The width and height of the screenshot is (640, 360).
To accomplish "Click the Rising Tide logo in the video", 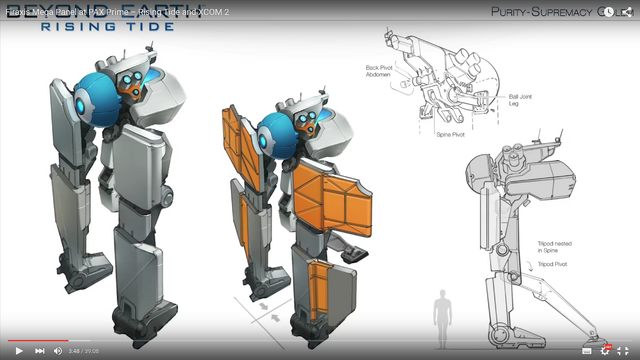I will pyautogui.click(x=107, y=27).
